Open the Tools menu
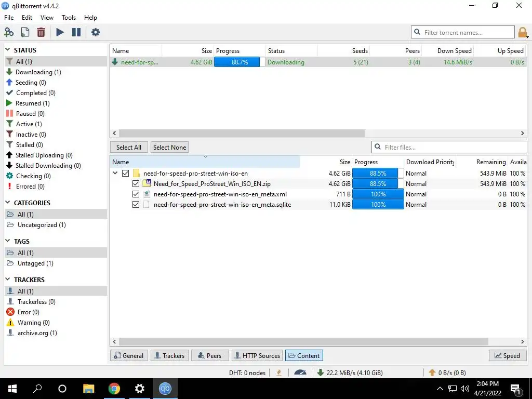This screenshot has height=399, width=532. click(x=69, y=17)
